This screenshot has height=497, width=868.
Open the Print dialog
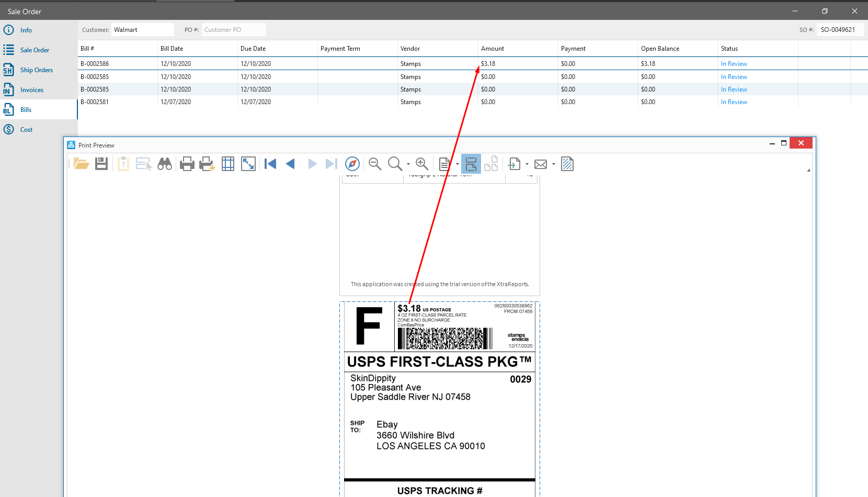tap(187, 164)
